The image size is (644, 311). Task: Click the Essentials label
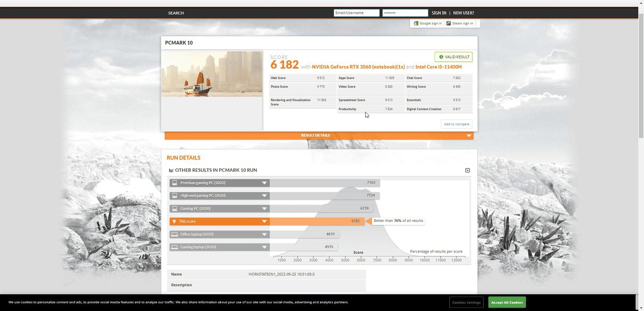pos(414,100)
